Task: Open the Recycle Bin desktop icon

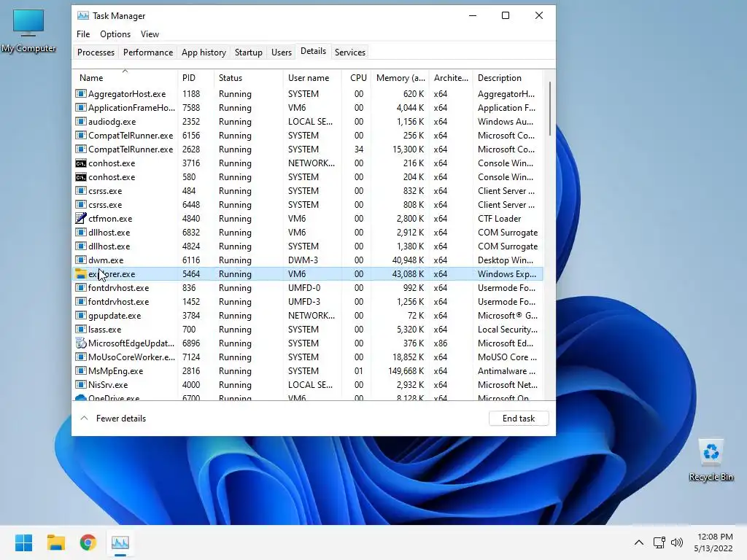Action: 711,460
